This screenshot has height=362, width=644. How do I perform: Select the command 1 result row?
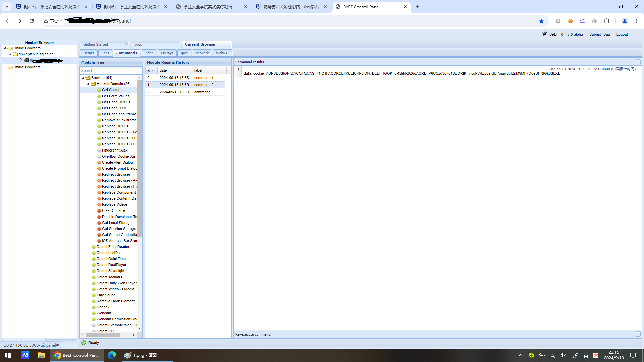tap(185, 78)
